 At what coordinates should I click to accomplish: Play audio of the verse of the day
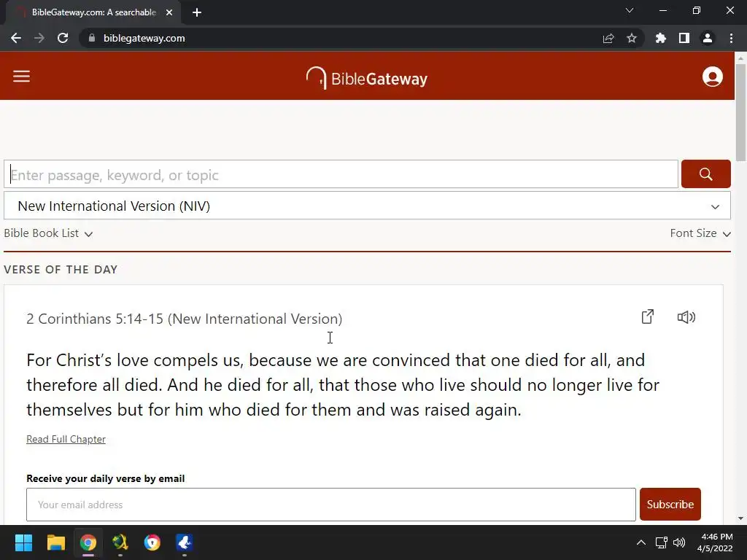tap(686, 317)
